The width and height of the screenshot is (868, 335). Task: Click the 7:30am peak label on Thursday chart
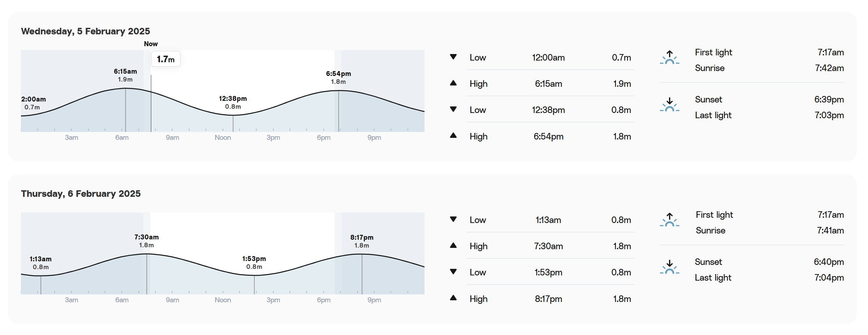[x=146, y=241]
